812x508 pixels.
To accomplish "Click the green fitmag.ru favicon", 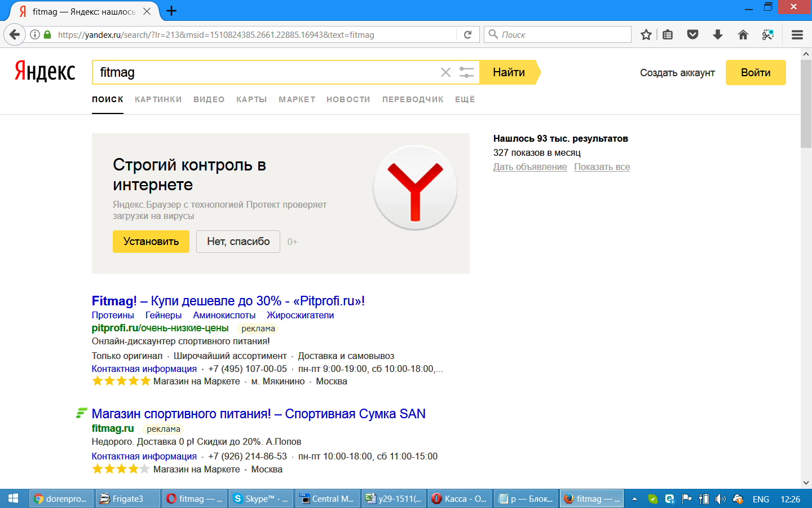I will click(81, 413).
